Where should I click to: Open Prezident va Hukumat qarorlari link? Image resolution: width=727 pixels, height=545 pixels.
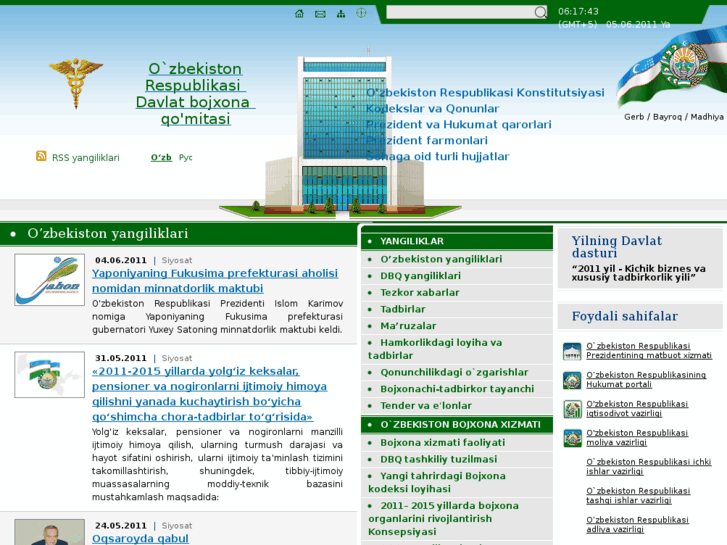[458, 124]
